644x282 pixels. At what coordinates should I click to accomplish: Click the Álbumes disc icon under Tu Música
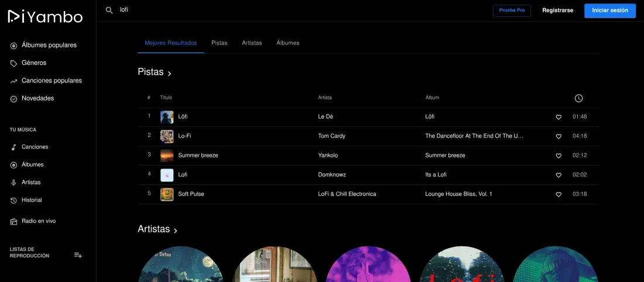tap(13, 165)
